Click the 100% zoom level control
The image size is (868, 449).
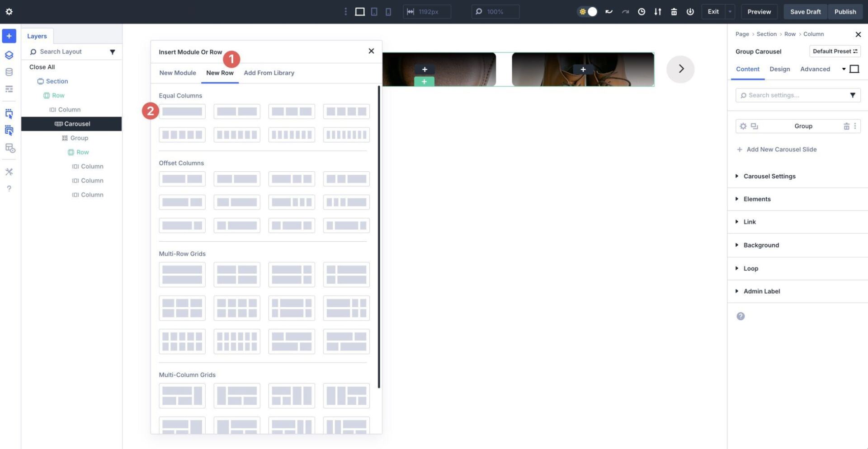tap(495, 12)
